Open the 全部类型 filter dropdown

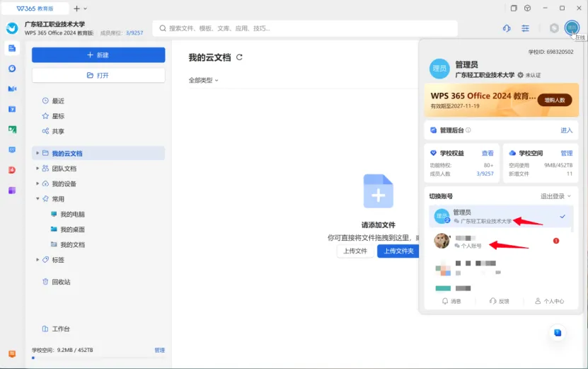click(203, 80)
